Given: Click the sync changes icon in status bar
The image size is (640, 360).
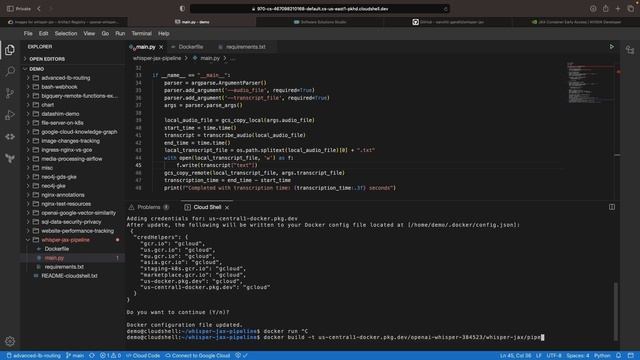Looking at the screenshot, I should tap(92, 356).
